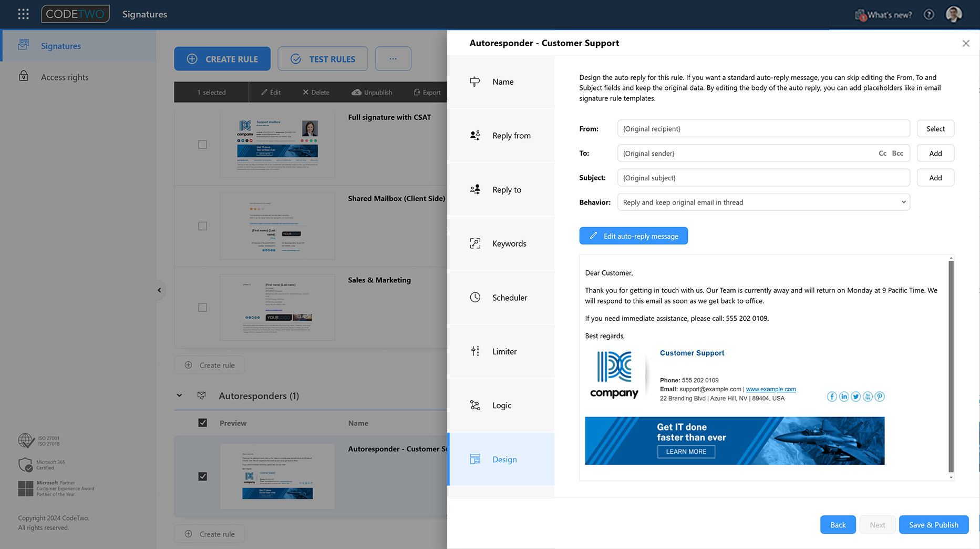980x549 pixels.
Task: Click the Reply from people icon
Action: (x=475, y=135)
